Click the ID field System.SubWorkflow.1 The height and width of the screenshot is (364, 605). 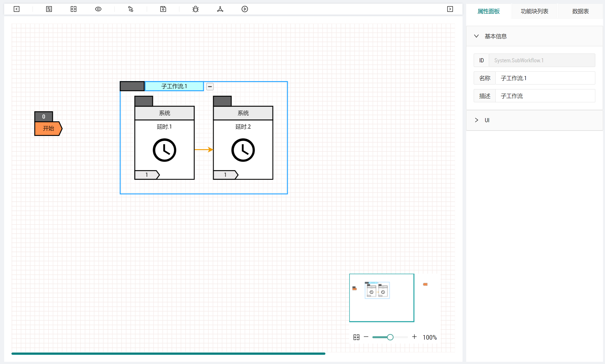coord(542,60)
